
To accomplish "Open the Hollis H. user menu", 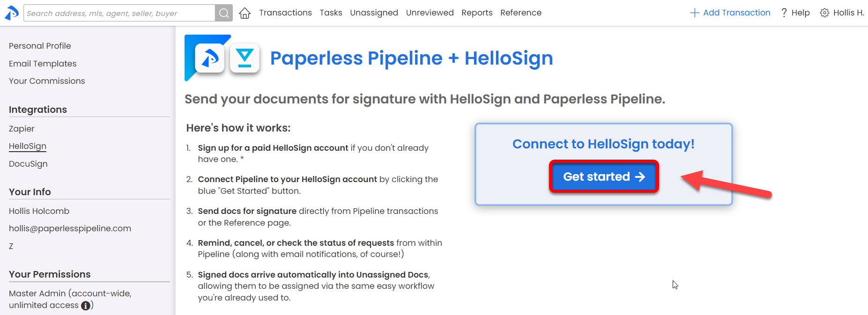I will point(848,13).
